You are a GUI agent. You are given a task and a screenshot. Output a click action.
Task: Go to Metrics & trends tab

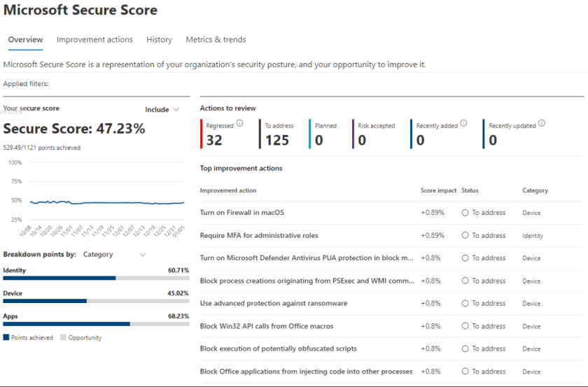[216, 40]
